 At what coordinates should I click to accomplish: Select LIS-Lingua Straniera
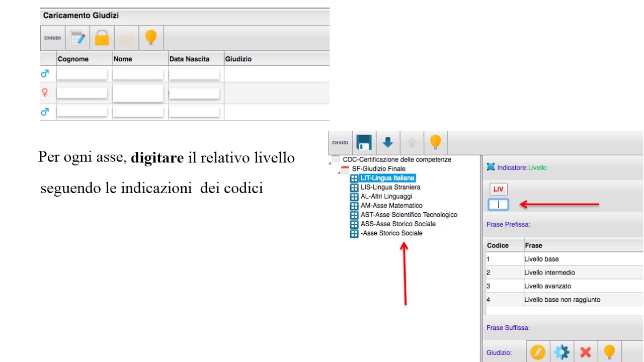390,187
